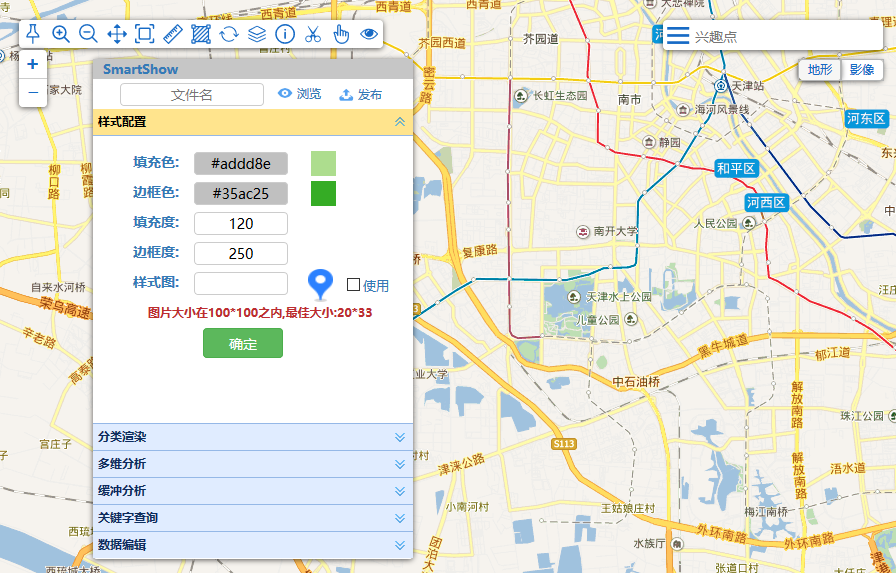The width and height of the screenshot is (896, 573).
Task: Choose the hand pointer tool
Action: pos(341,34)
